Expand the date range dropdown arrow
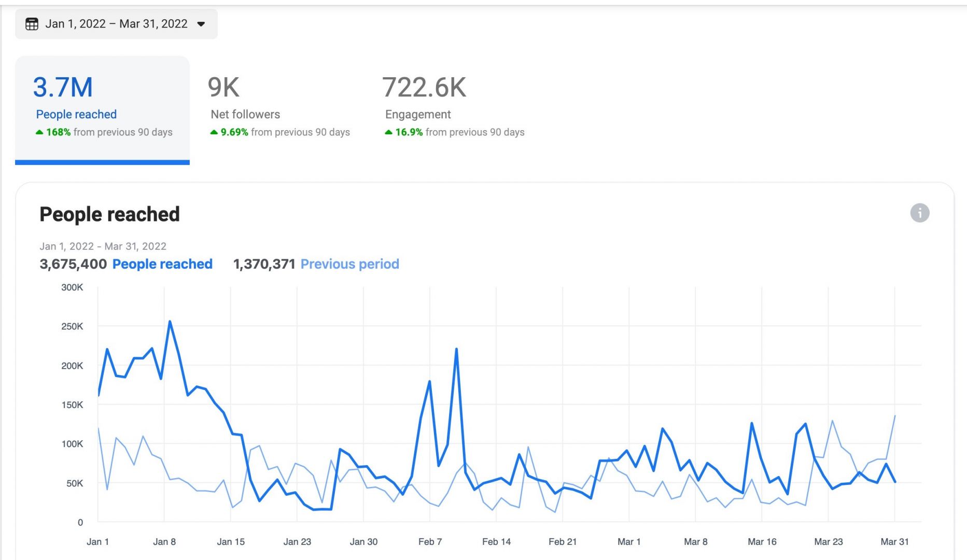 tap(201, 24)
